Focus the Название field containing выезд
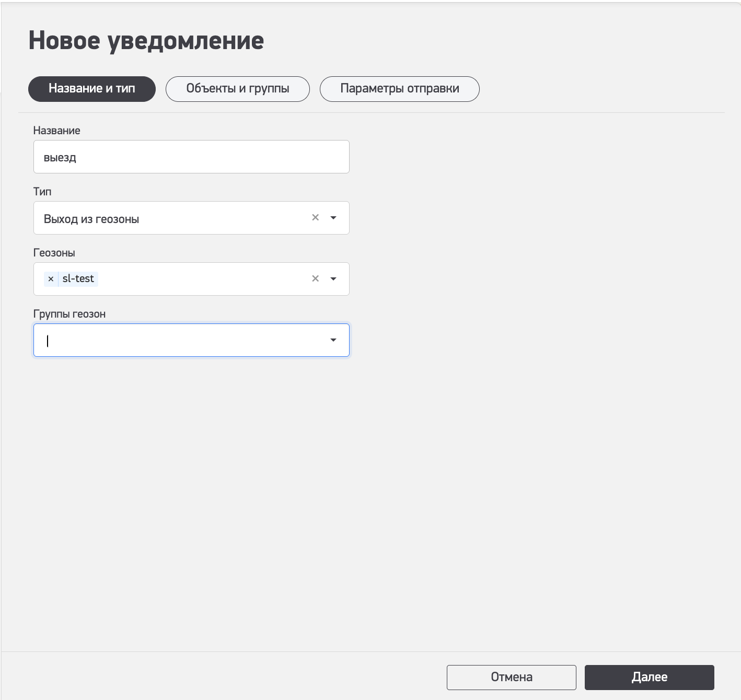 (x=191, y=157)
